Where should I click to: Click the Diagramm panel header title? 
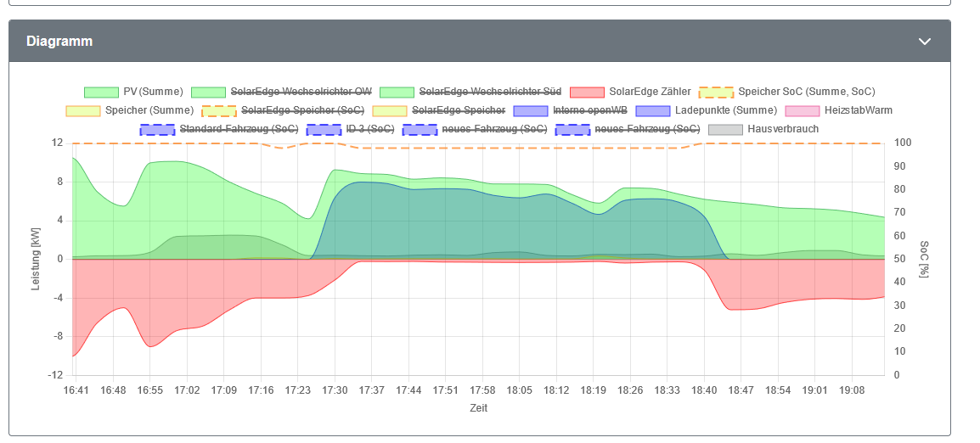(59, 42)
